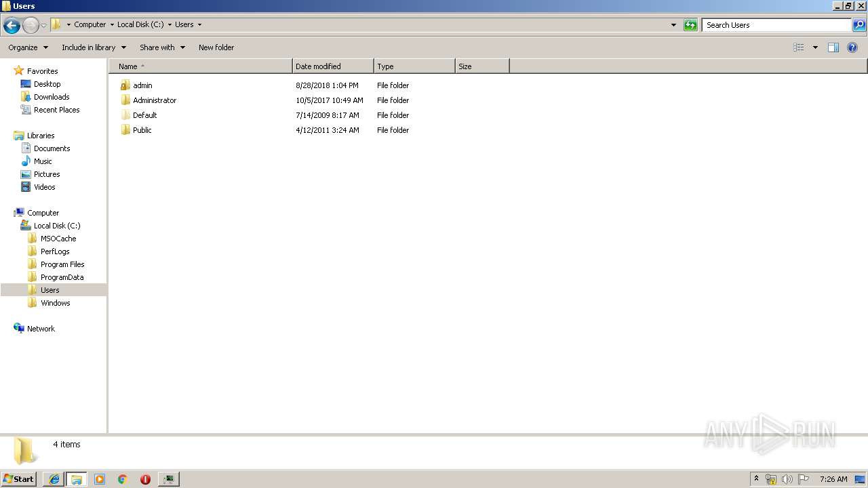Click date 8/28/2018 1:04 PM
This screenshot has width=868, height=488.
(327, 85)
